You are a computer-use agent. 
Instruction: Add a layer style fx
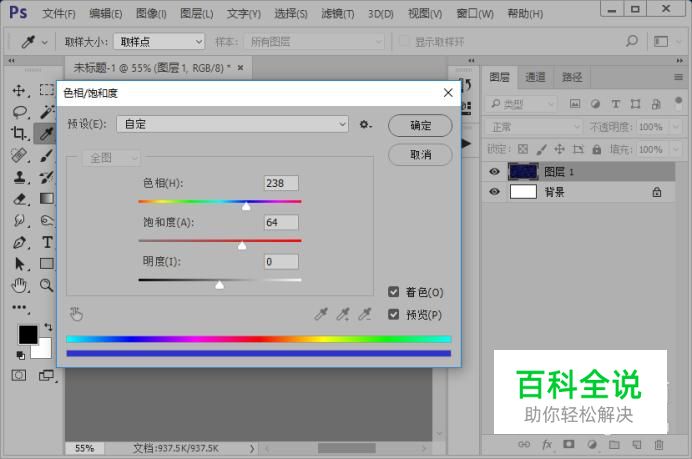[x=547, y=444]
